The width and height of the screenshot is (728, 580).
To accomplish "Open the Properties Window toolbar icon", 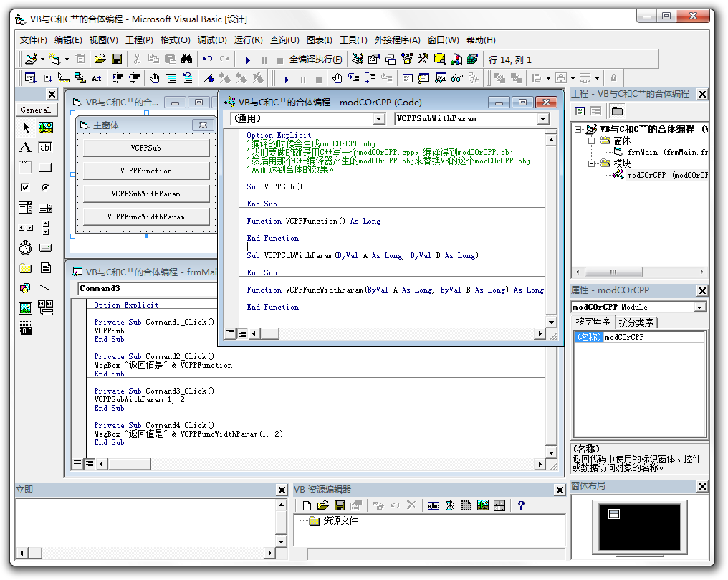I will coord(374,59).
